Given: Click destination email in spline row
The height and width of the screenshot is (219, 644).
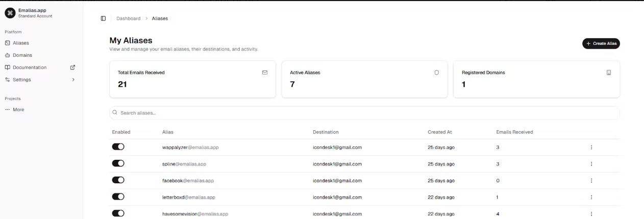Looking at the screenshot, I should pos(337,164).
